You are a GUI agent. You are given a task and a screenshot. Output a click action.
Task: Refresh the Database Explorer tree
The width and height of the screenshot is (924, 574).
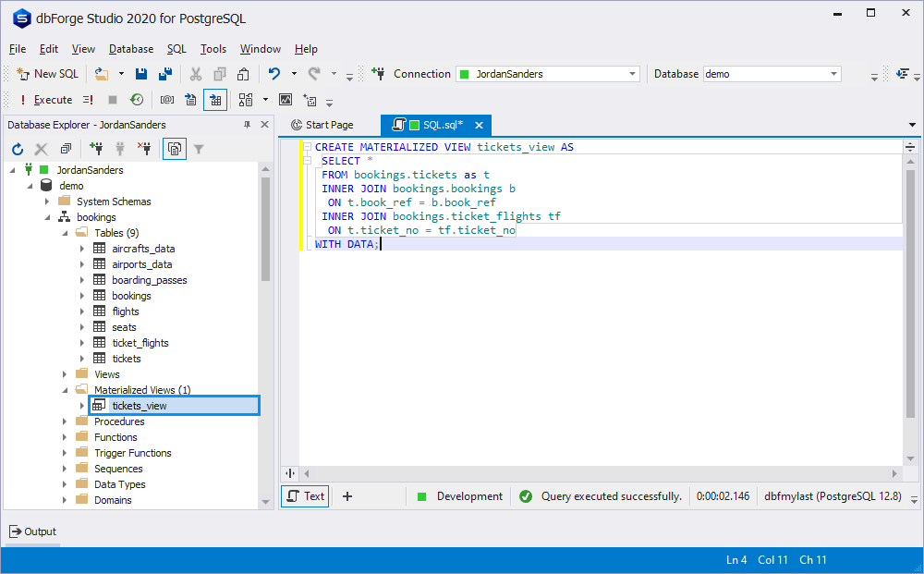(x=17, y=149)
